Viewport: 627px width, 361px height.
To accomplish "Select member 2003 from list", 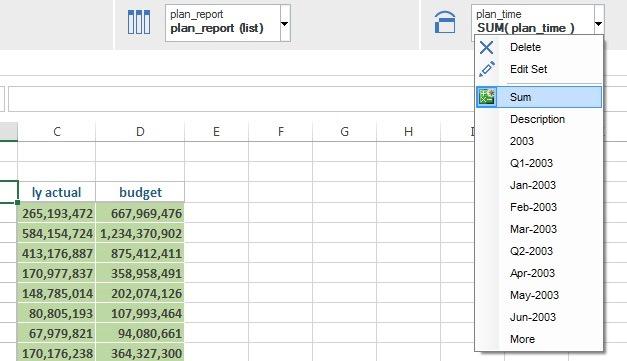I will (522, 141).
